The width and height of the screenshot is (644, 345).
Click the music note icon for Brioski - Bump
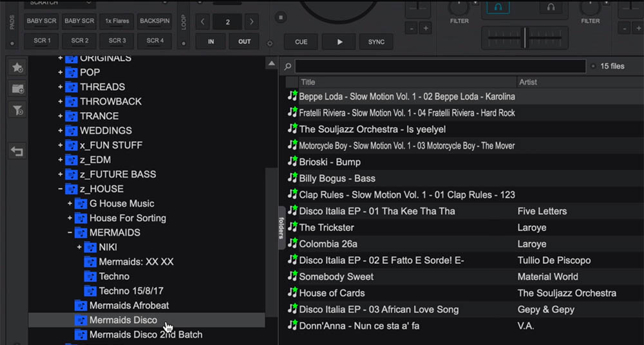coord(292,161)
